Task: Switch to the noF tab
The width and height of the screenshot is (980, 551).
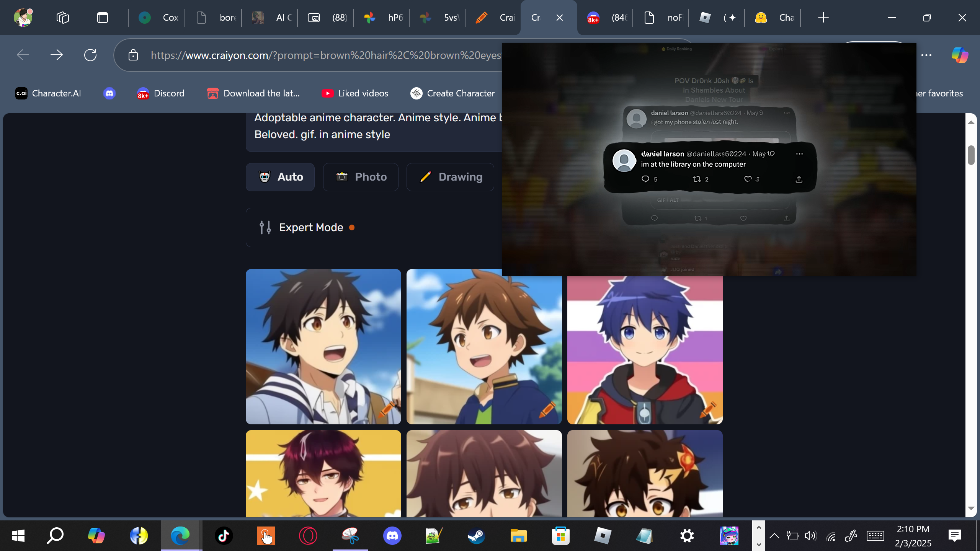Action: (661, 18)
